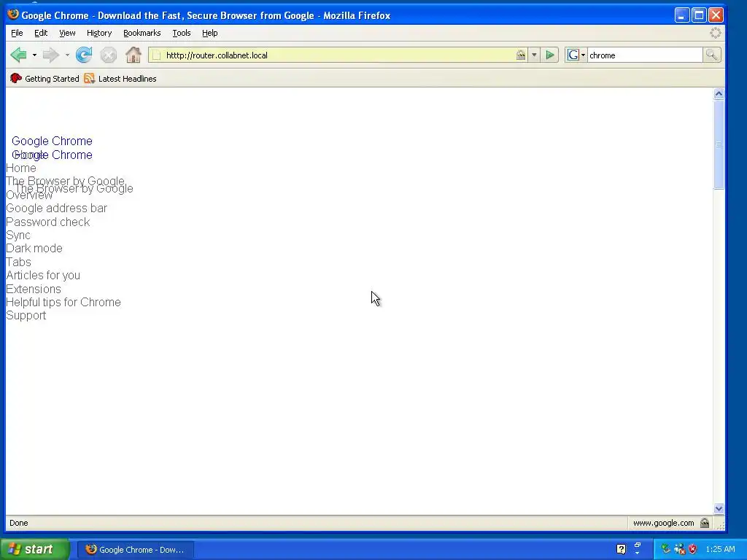Viewport: 747px width, 560px height.
Task: Open the History menu
Action: pos(99,33)
